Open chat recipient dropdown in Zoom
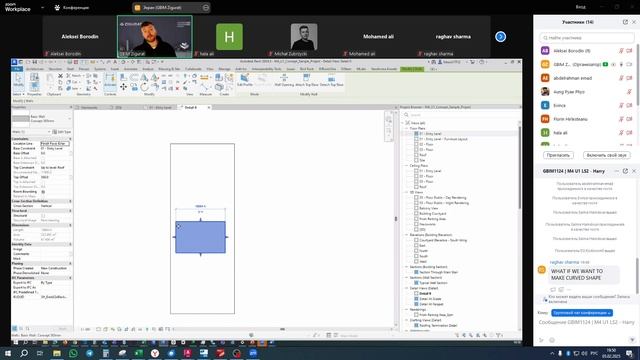Screen dimensions: 640x360 [582, 313]
